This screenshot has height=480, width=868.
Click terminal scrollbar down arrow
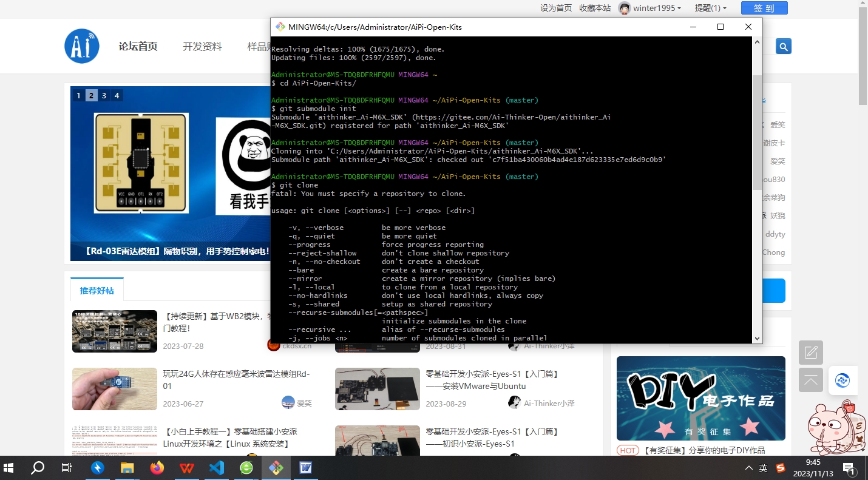[757, 338]
